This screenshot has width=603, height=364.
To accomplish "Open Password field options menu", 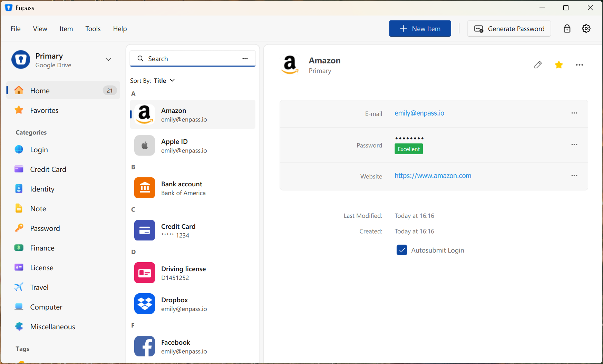I will coord(574,145).
